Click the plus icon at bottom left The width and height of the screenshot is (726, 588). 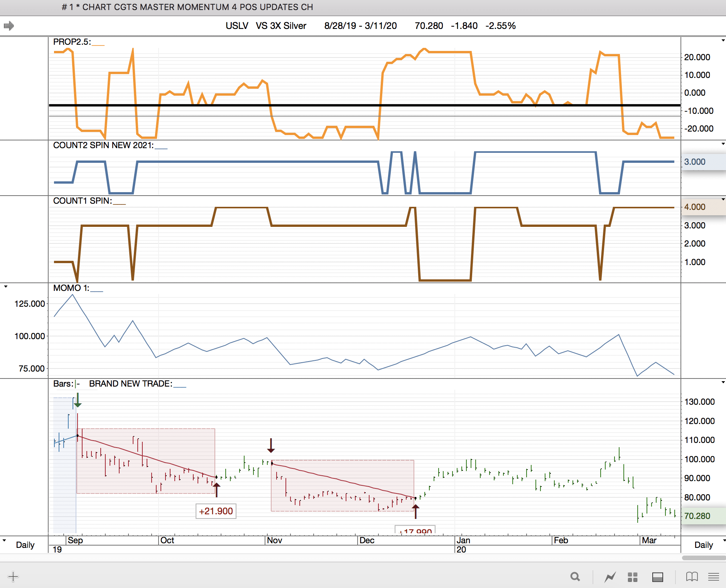(13, 577)
